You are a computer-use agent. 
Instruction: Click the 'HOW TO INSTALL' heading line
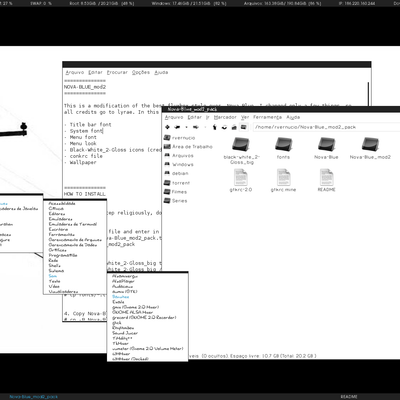(x=85, y=194)
